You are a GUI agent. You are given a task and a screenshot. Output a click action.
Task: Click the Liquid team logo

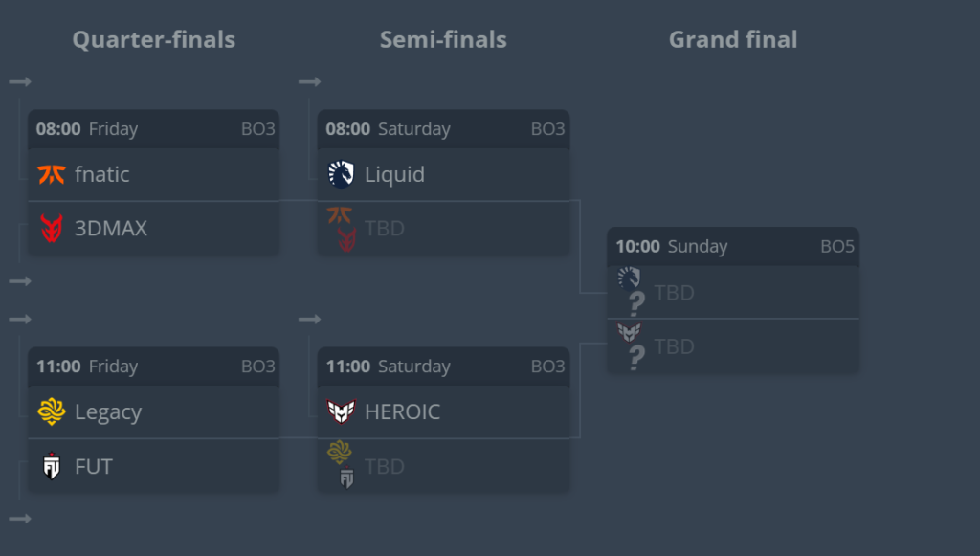click(341, 174)
